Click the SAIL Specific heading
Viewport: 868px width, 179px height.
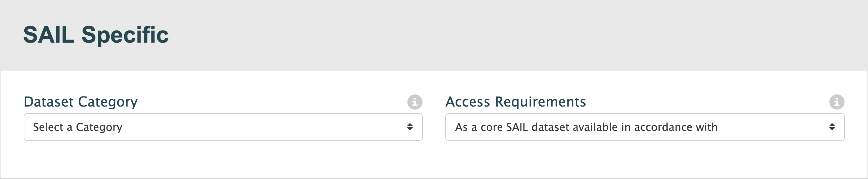pos(96,35)
